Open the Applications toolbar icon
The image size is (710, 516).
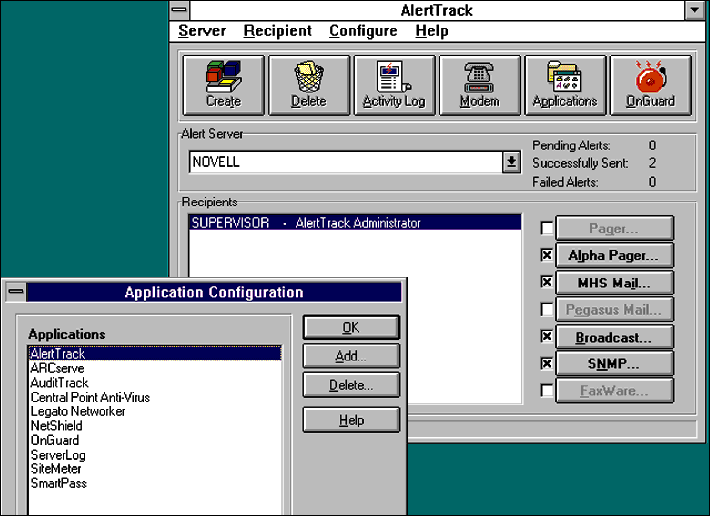pyautogui.click(x=565, y=86)
